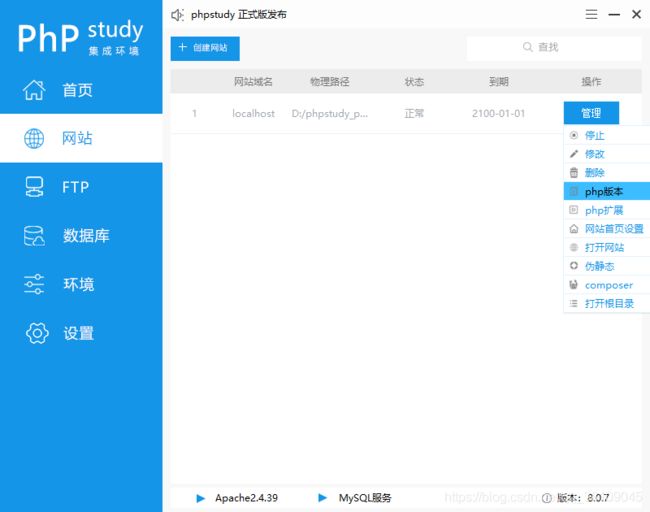Choose 打开根目录 menu entry

607,303
